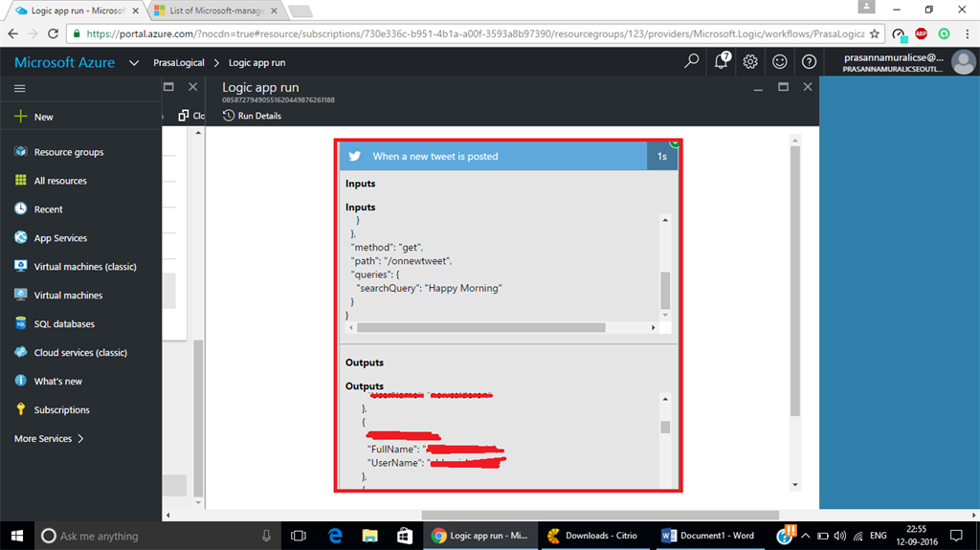Click Cortana 'Ask me anything' search box
Image resolution: width=980 pixels, height=550 pixels.
click(x=158, y=536)
